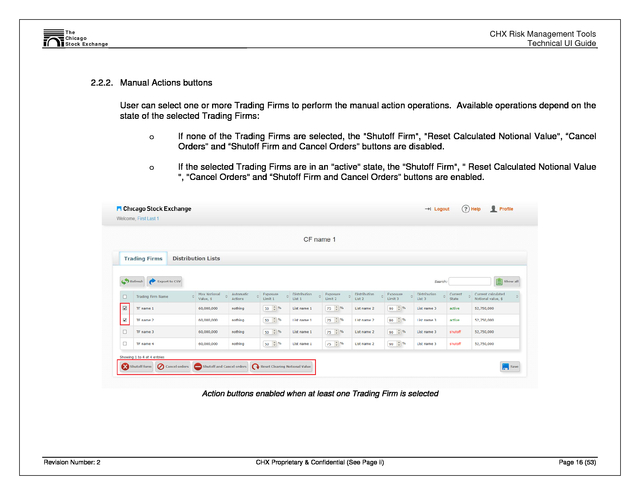Click 'active' state in TF name 2 row
Viewport: 640px width, 495px height.
coord(454,320)
